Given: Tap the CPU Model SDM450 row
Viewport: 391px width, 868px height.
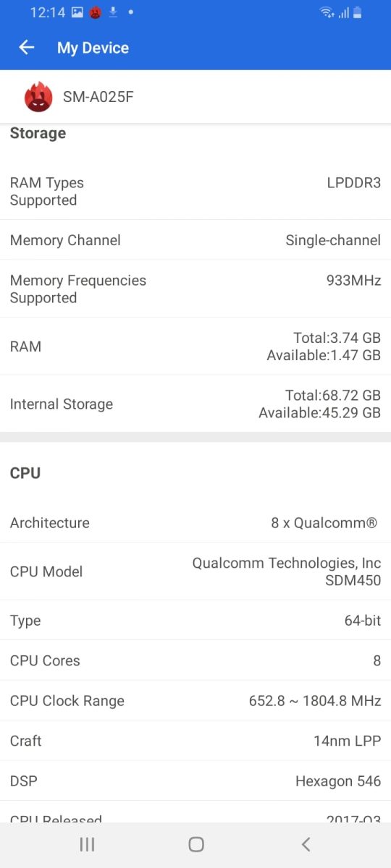Looking at the screenshot, I should [195, 571].
